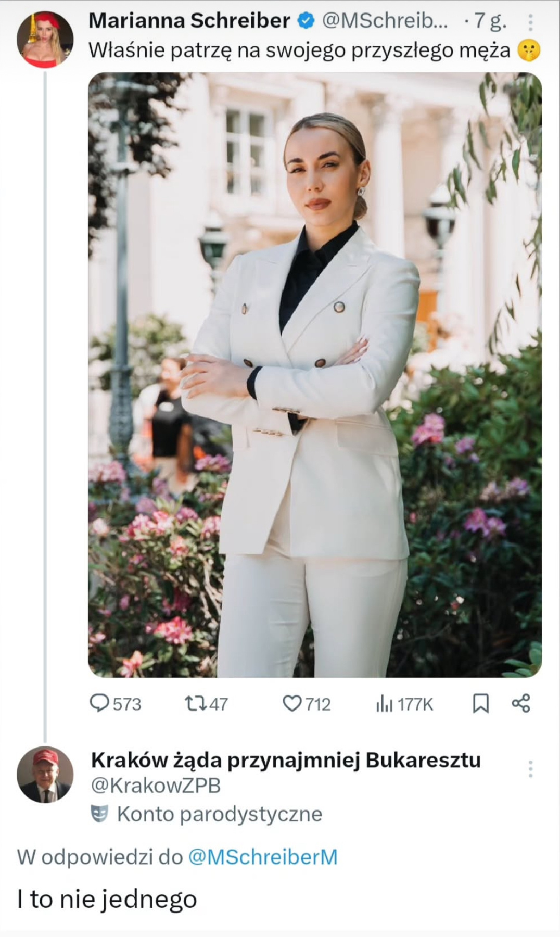Open the attached photo in tweet
Screen dimensions: 560x937
315,375
